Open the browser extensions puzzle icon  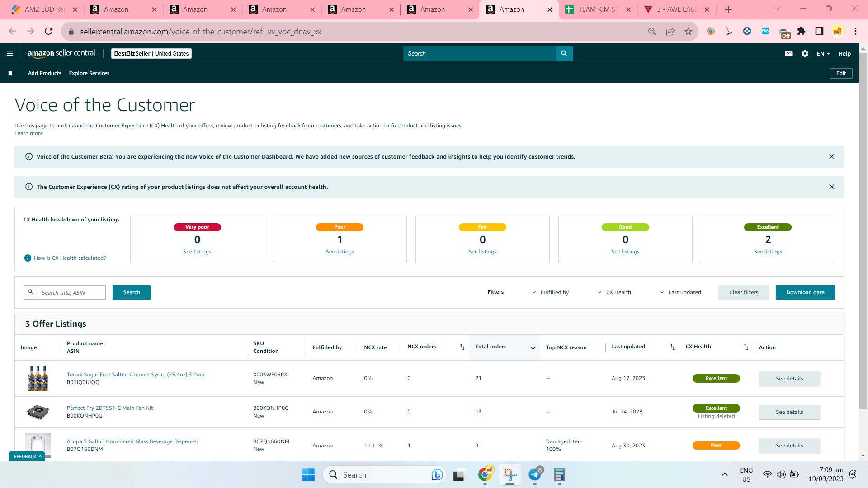click(x=802, y=31)
